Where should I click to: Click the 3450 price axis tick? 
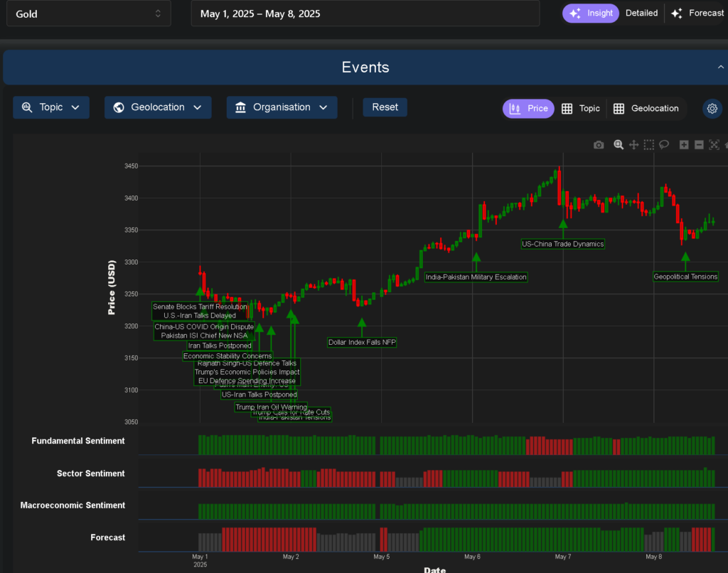pos(131,166)
